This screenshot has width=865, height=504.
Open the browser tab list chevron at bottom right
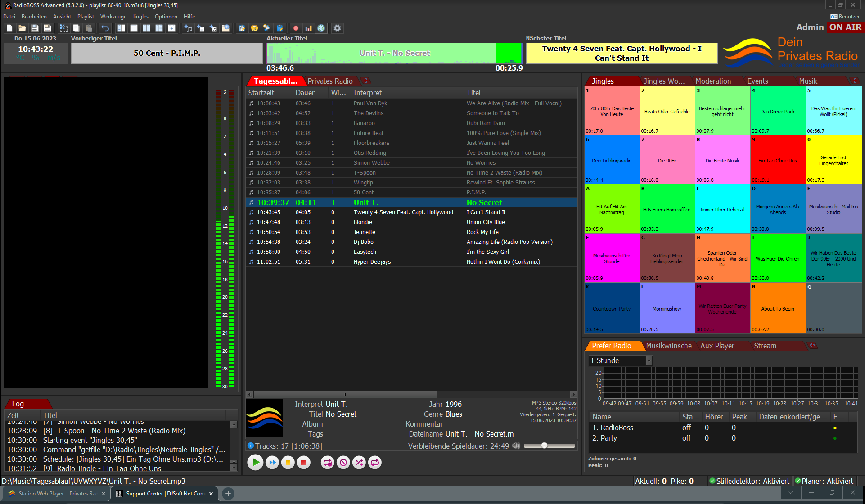tap(791, 493)
